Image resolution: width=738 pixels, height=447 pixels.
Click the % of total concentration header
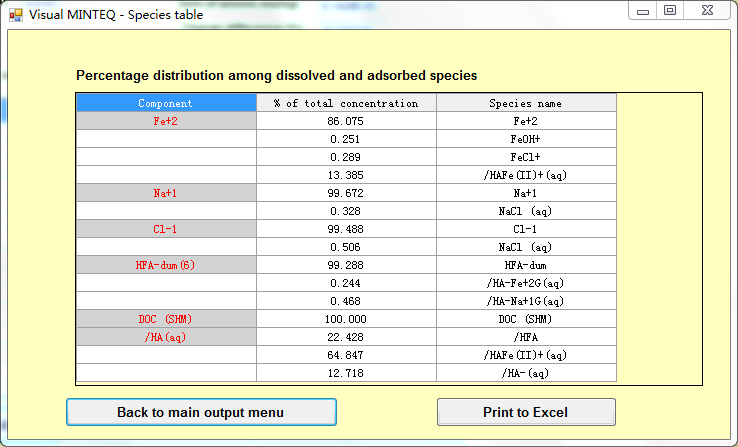(346, 103)
